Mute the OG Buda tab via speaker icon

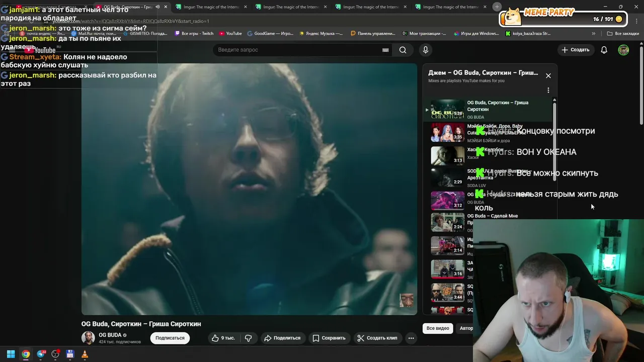(157, 7)
